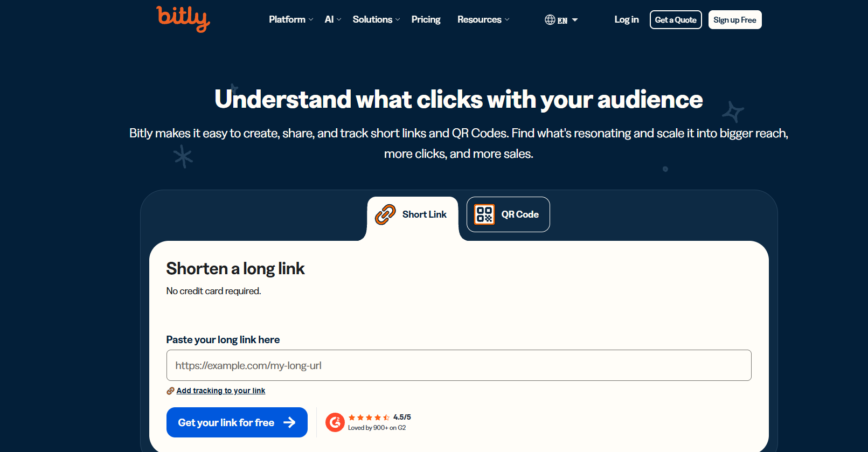Image resolution: width=868 pixels, height=452 pixels.
Task: Open the Resources menu
Action: (x=483, y=19)
